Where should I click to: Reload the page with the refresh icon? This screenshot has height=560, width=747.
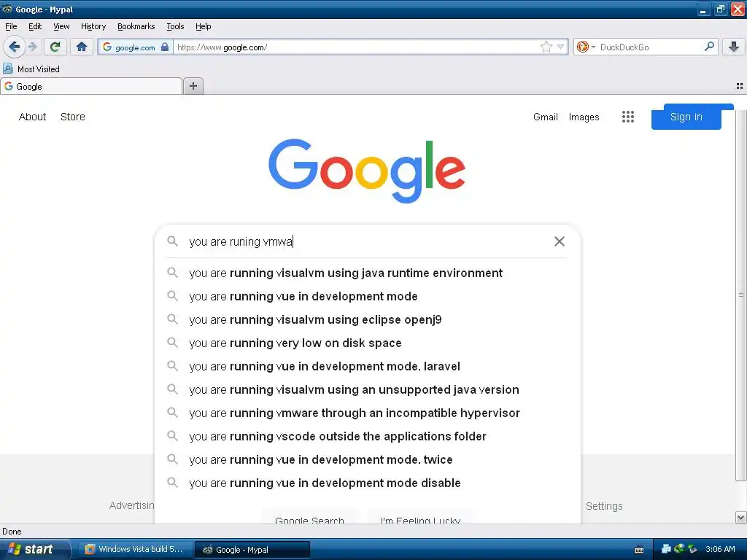click(55, 47)
